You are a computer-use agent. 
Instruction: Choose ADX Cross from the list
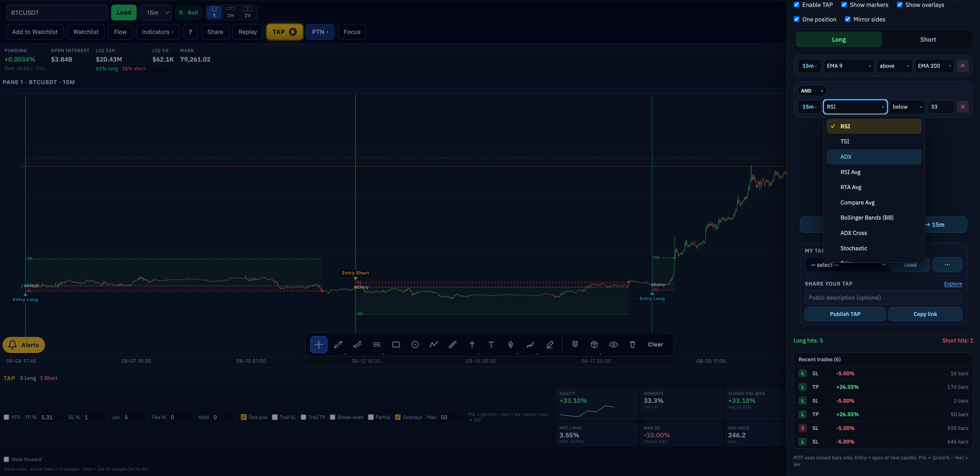pos(874,233)
